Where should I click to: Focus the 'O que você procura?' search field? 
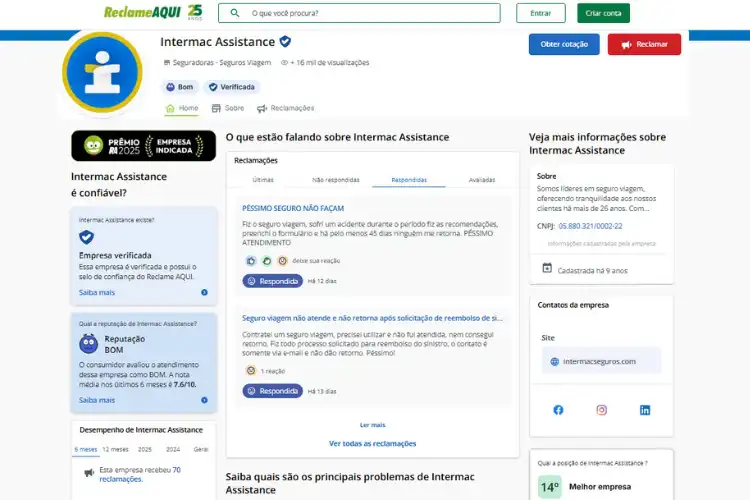click(x=359, y=13)
